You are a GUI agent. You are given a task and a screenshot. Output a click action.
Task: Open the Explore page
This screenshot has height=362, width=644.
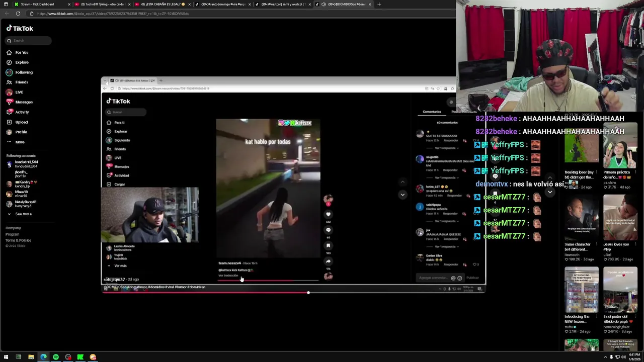(x=17, y=62)
